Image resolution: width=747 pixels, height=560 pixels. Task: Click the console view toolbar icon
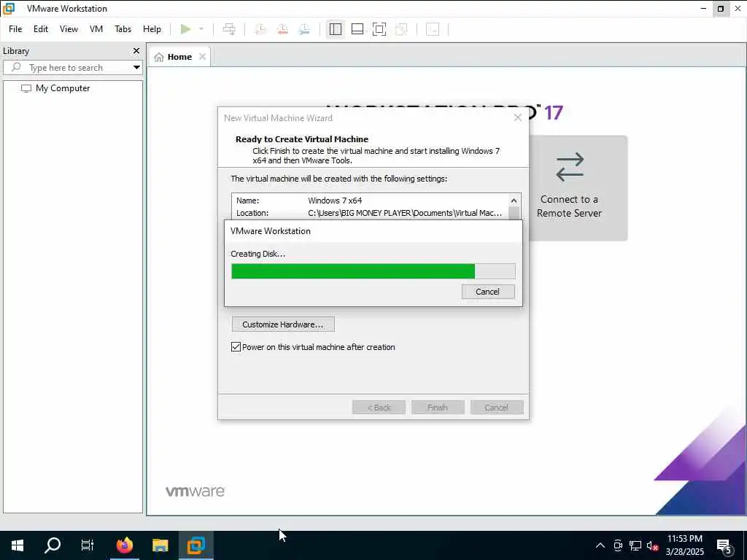click(x=433, y=29)
